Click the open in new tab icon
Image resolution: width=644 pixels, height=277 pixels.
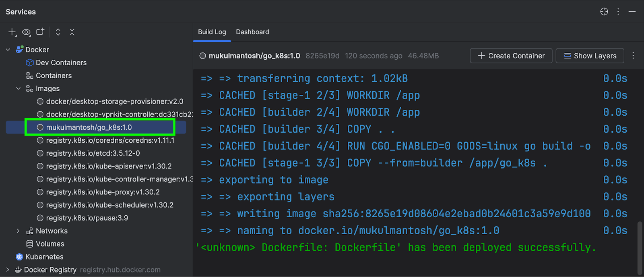pos(40,32)
